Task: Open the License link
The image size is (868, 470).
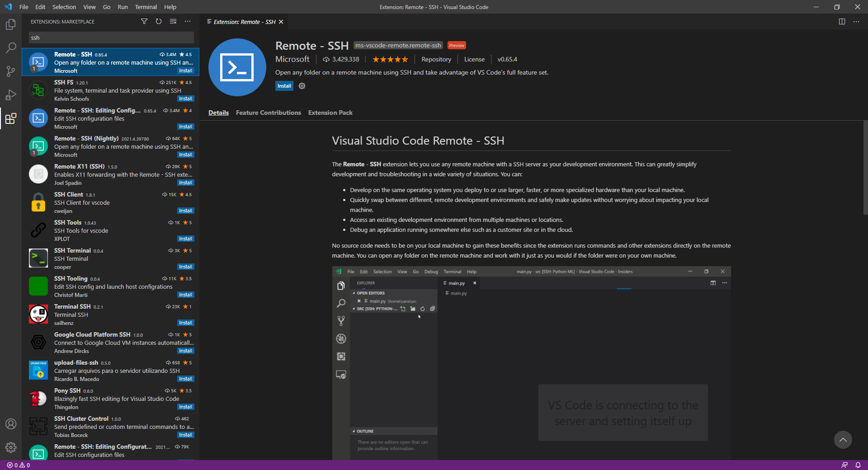Action: (x=474, y=59)
